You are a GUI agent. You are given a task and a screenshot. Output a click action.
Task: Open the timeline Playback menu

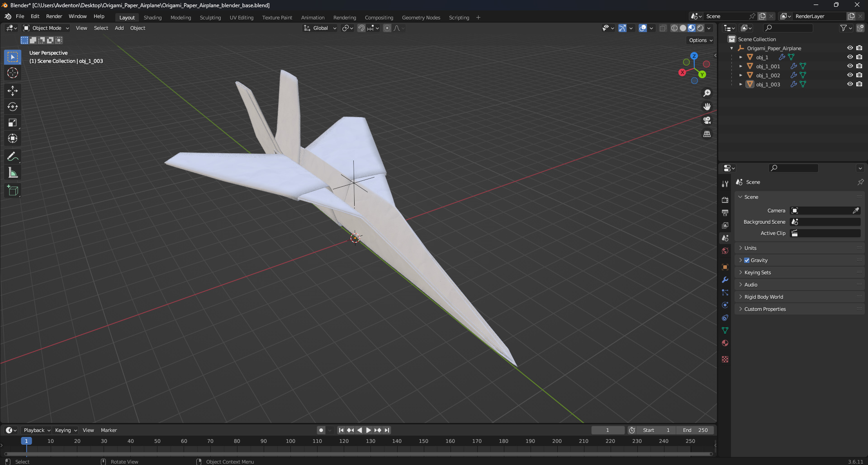tap(37, 430)
